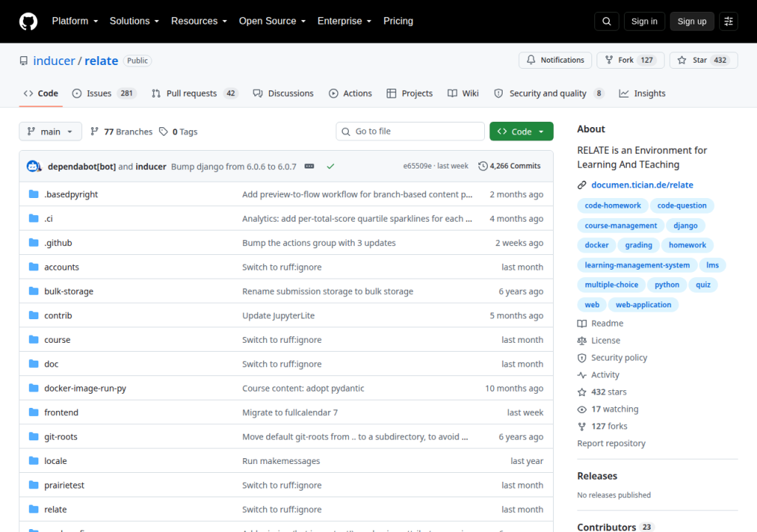757x532 pixels.
Task: Open the Actions tab
Action: click(x=350, y=93)
